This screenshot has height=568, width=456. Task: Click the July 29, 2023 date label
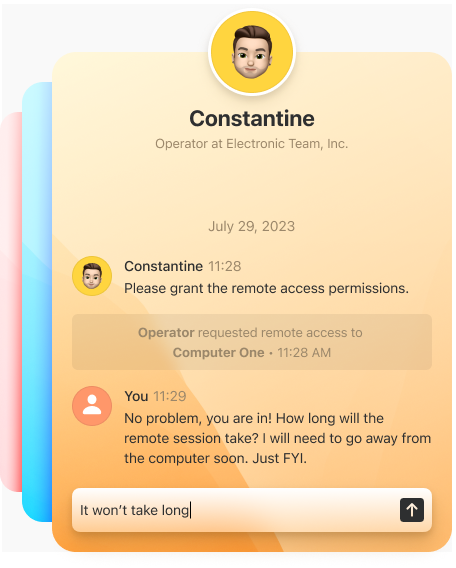[252, 226]
